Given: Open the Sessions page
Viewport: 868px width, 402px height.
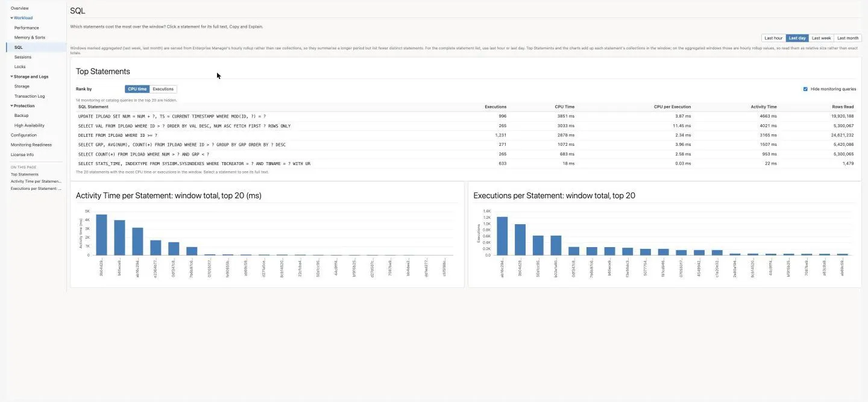Looking at the screenshot, I should pyautogui.click(x=23, y=57).
